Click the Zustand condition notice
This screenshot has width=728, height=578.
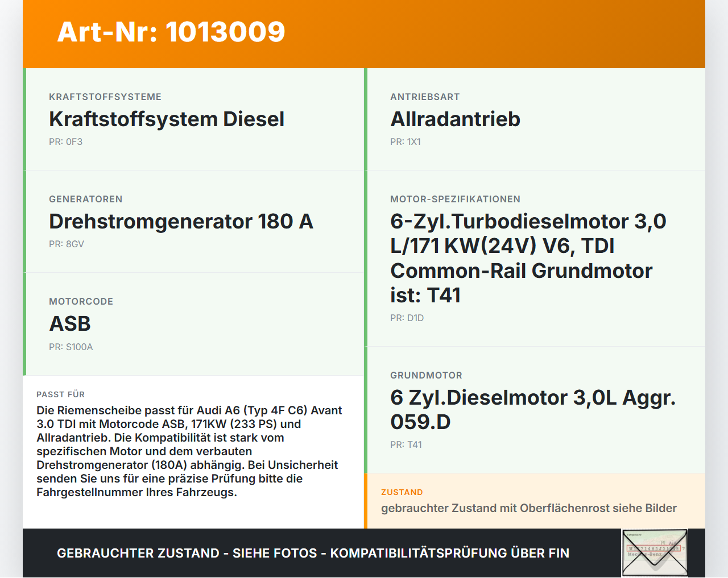pos(528,500)
